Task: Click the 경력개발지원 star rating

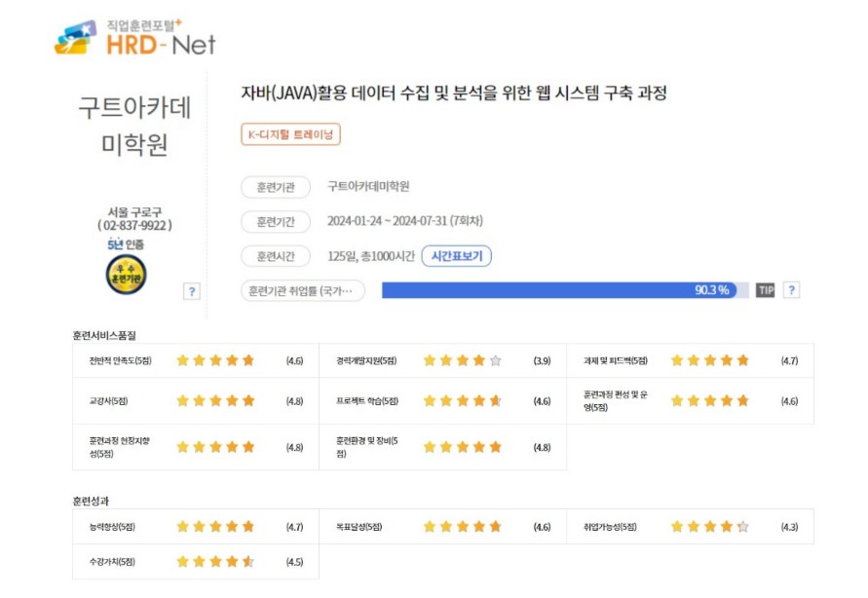Action: coord(462,360)
